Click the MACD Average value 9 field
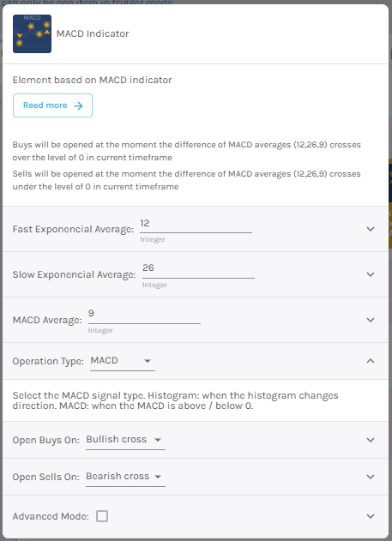392x541 pixels. pyautogui.click(x=144, y=316)
